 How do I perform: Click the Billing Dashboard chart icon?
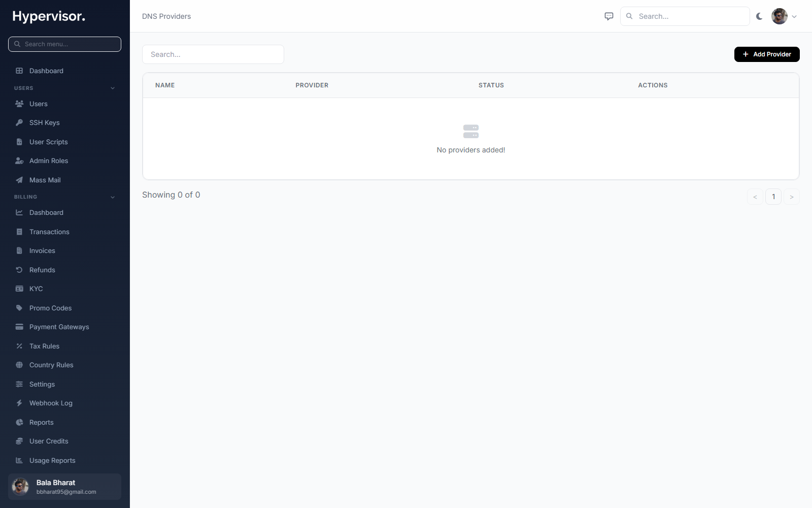click(x=19, y=212)
